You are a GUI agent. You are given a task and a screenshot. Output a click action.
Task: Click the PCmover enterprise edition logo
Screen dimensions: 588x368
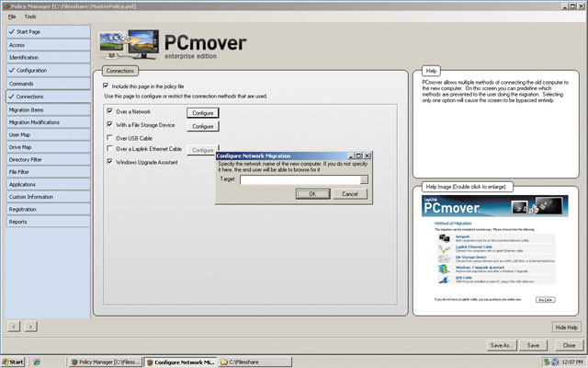[173, 45]
